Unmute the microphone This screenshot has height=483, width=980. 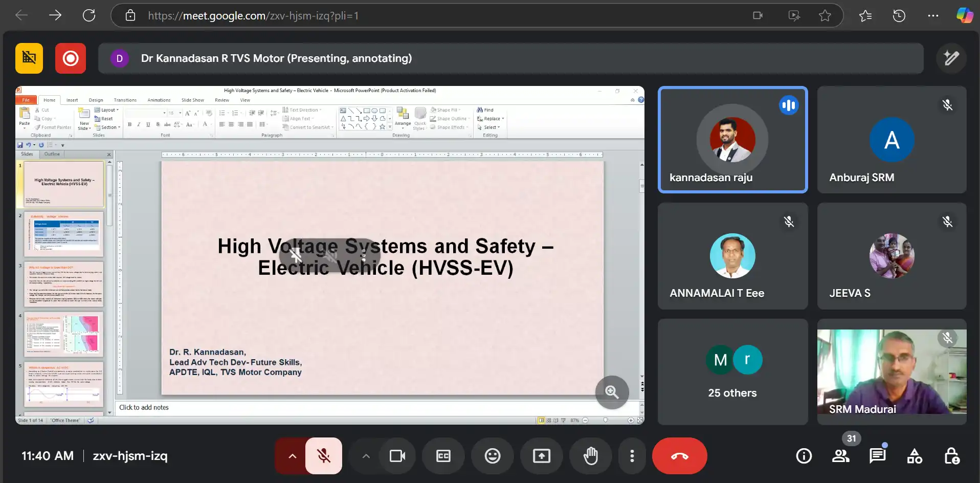coord(323,456)
